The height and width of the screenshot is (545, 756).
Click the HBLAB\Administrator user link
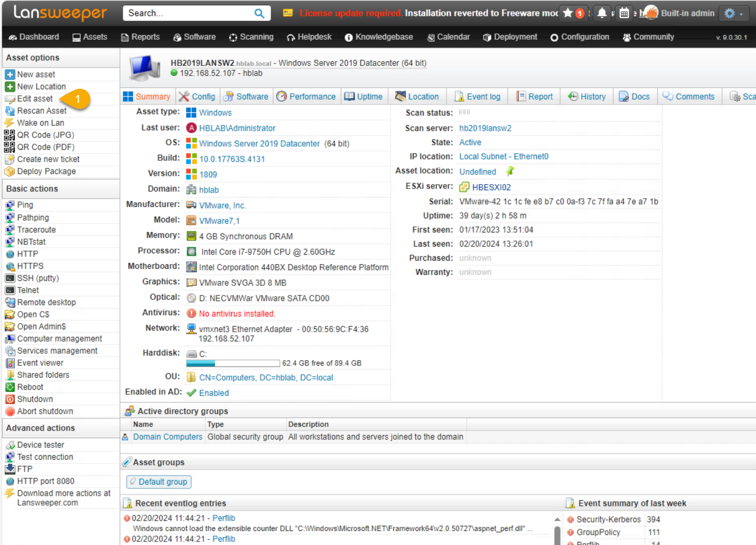pyautogui.click(x=237, y=128)
